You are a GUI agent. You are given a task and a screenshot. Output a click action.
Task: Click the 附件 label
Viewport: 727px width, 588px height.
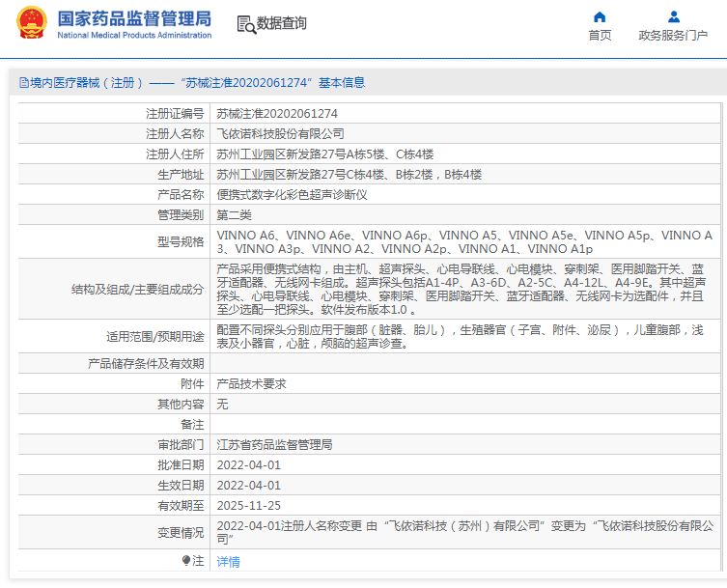click(x=192, y=384)
